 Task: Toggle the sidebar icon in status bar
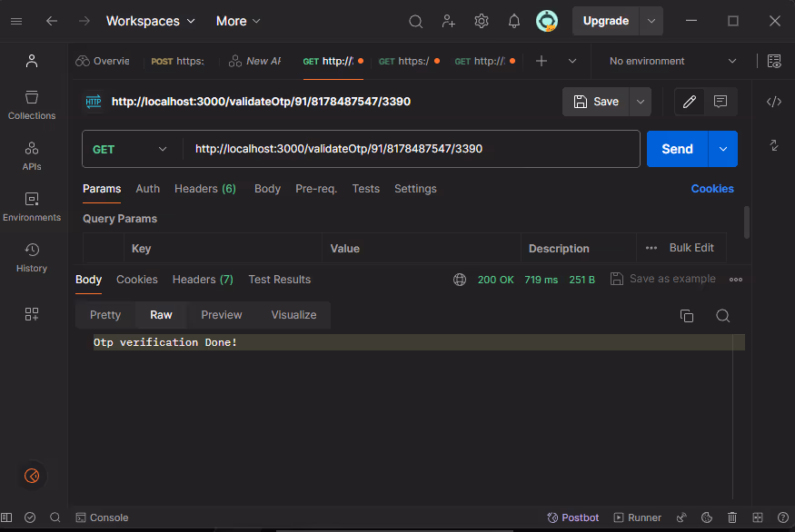[x=6, y=517]
